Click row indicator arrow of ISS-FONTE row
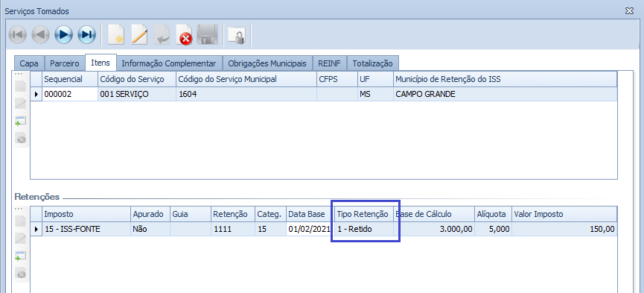Viewport: 644px width, 293px height. [x=36, y=229]
